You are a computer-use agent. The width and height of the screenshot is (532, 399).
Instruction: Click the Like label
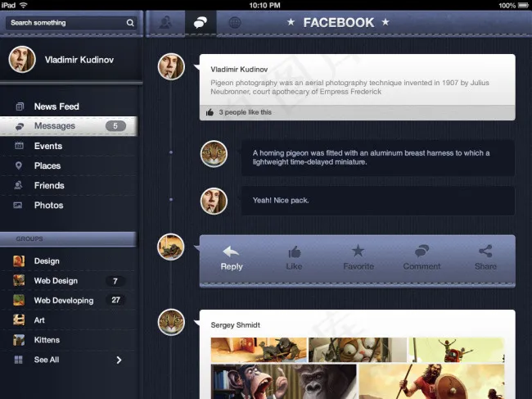click(294, 266)
